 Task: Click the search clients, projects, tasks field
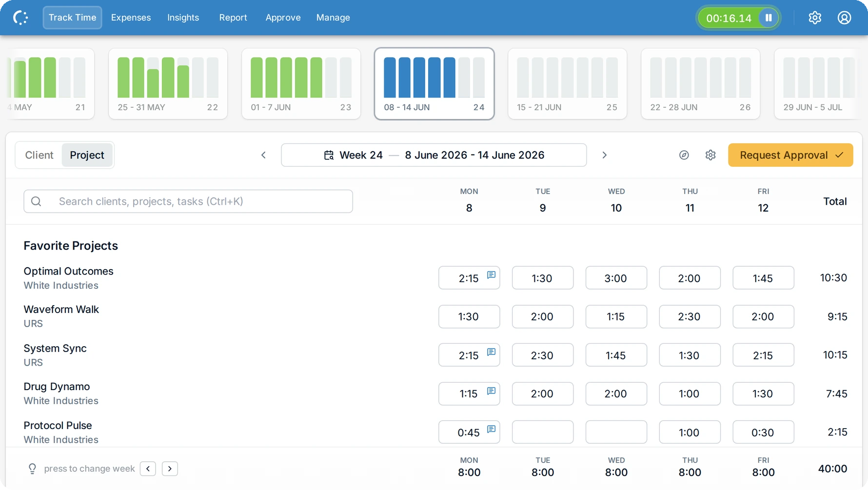tap(188, 201)
